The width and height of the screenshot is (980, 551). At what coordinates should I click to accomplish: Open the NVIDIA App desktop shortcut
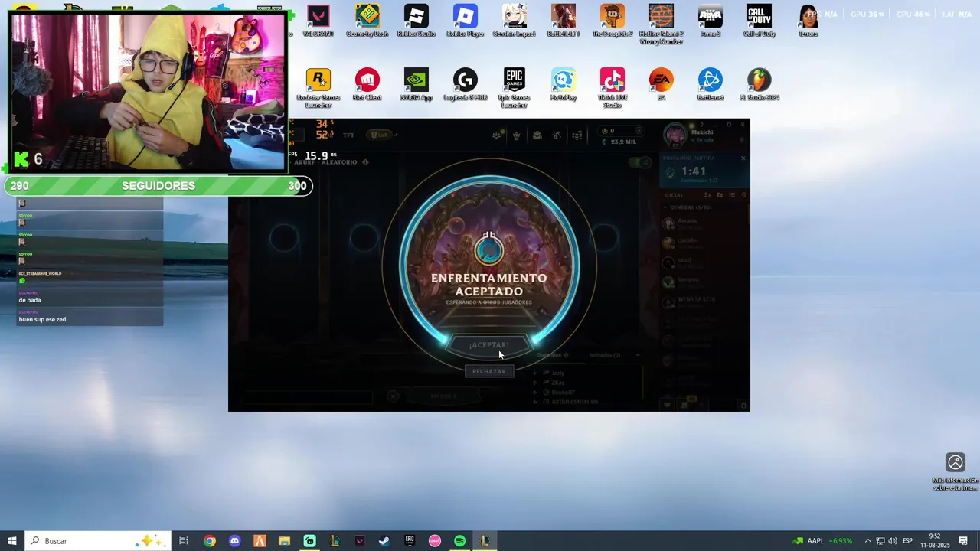pos(416,85)
